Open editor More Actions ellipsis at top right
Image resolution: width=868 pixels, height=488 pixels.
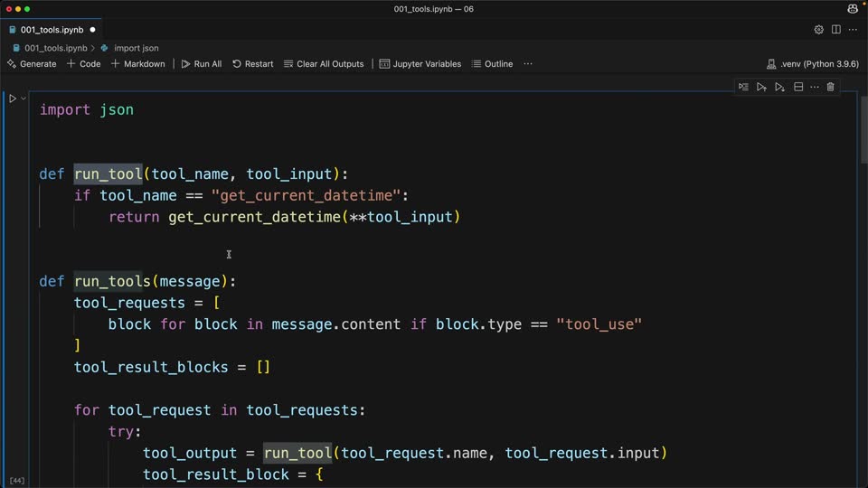pyautogui.click(x=853, y=30)
